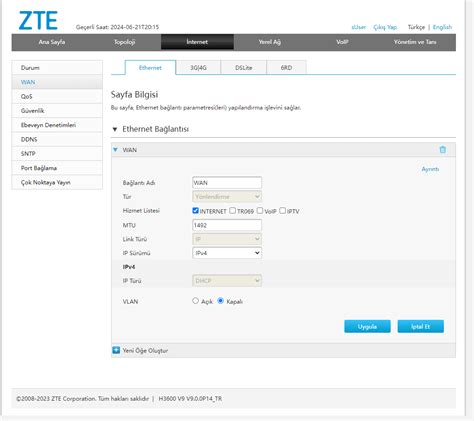The image size is (474, 421).
Task: Click the plus icon beside Yeni Öğe Oluştur
Action: (116, 350)
